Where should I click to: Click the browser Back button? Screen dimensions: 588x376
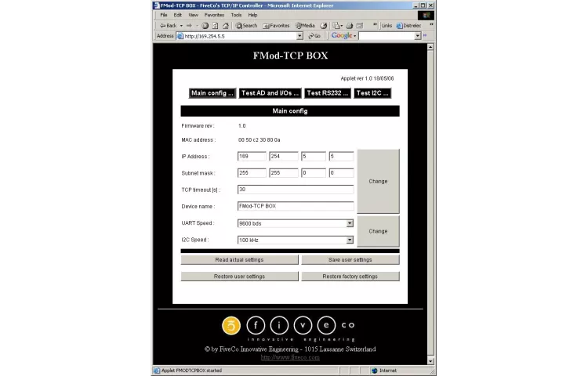click(x=168, y=25)
